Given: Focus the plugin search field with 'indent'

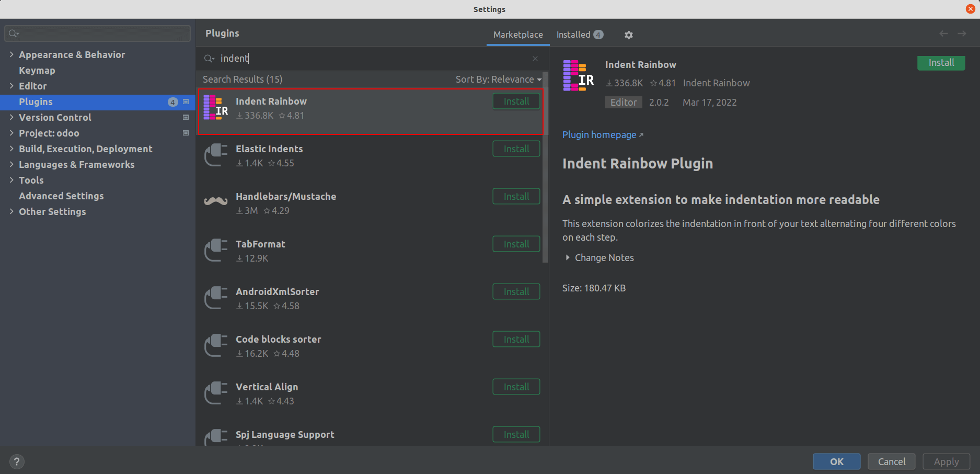Looking at the screenshot, I should 372,59.
